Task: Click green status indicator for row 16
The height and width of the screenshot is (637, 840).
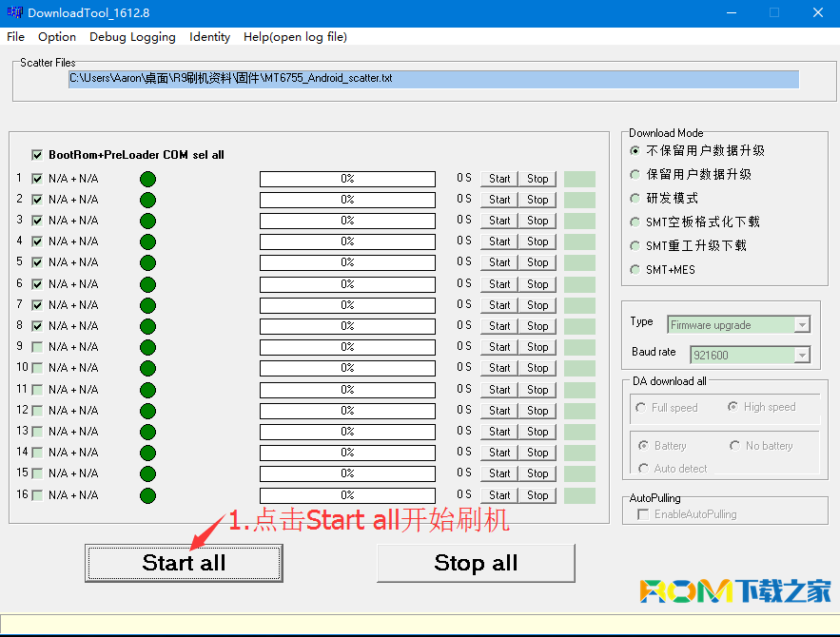Action: pos(147,495)
